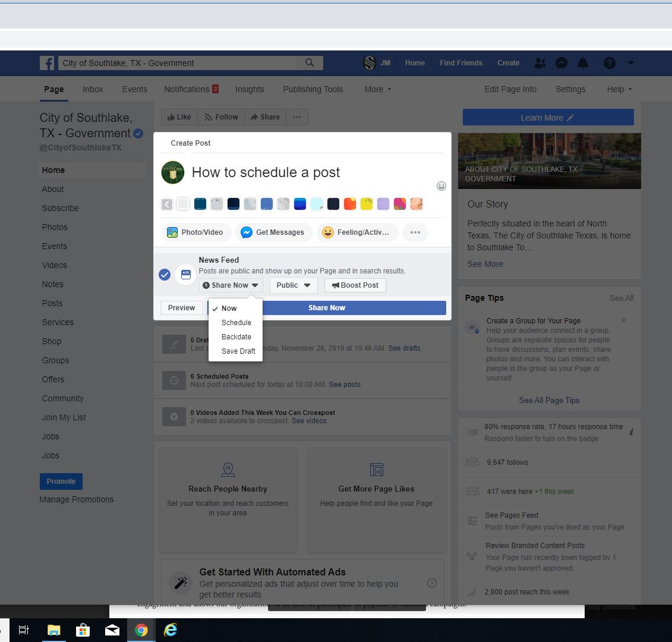Open the Insights tab

coord(250,89)
